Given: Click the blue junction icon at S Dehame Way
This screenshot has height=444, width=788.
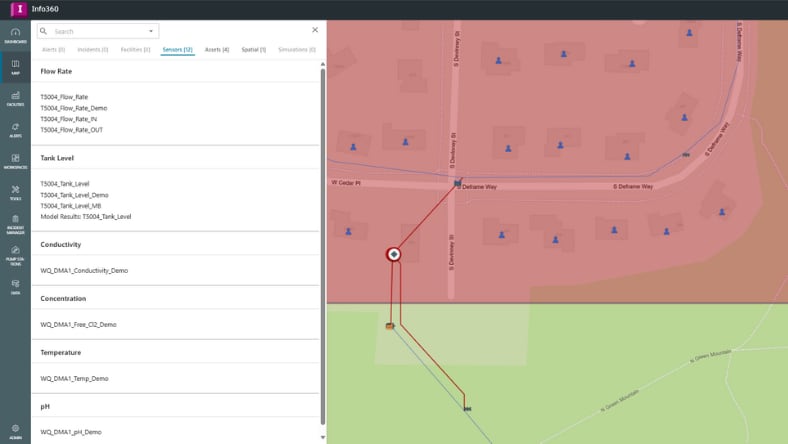Looking at the screenshot, I should 457,183.
